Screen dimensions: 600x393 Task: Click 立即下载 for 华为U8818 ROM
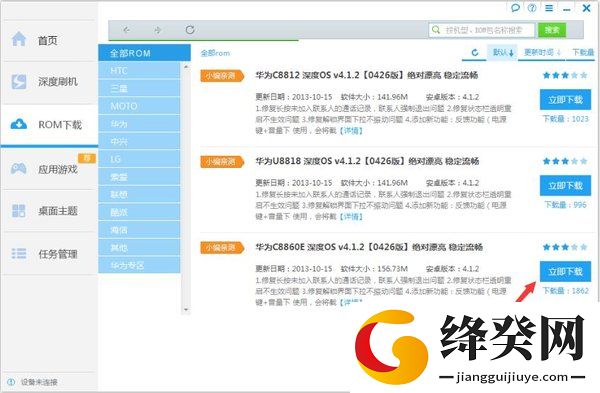pyautogui.click(x=565, y=186)
